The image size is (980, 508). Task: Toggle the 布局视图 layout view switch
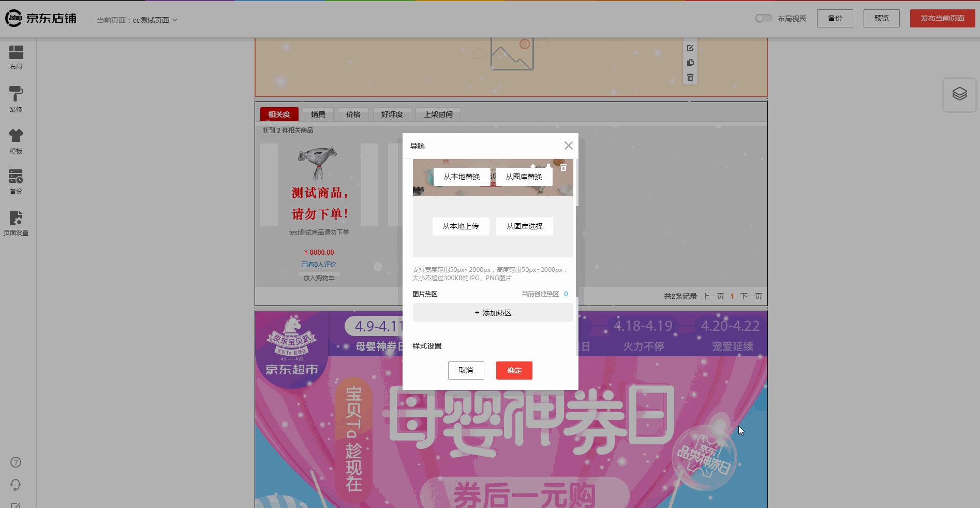pos(764,18)
